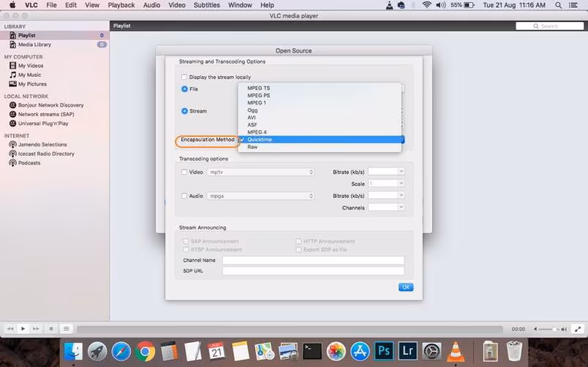Toggle the playlist view button
This screenshot has width=588, height=367.
click(66, 329)
